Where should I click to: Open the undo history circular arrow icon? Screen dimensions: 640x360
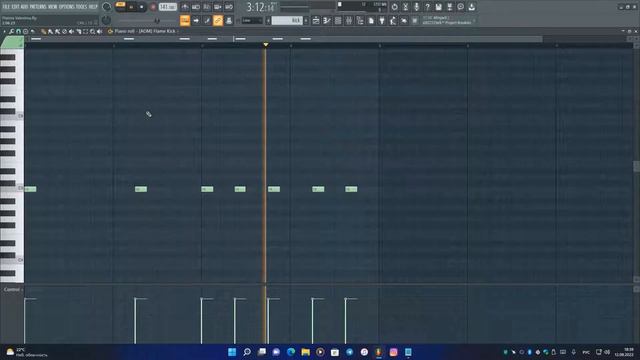click(394, 7)
